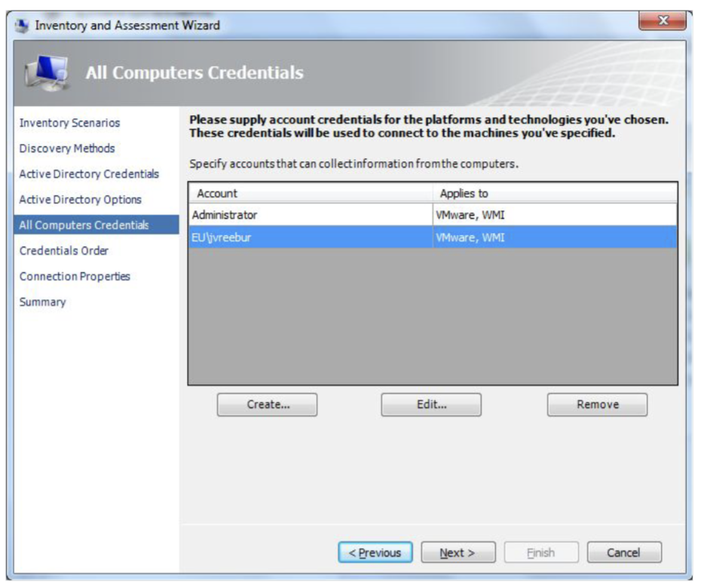Image resolution: width=701 pixels, height=588 pixels.
Task: Switch to Active Directory Options step
Action: (81, 200)
